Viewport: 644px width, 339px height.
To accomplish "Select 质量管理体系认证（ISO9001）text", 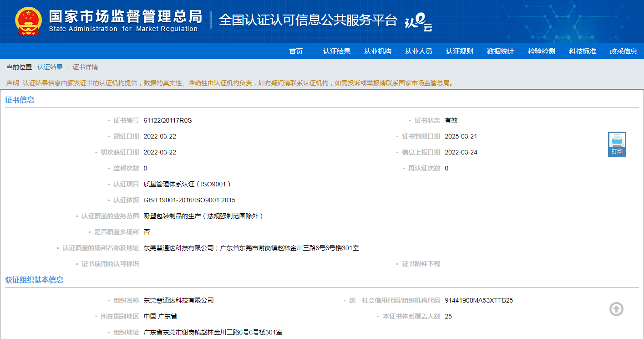I will click(188, 184).
